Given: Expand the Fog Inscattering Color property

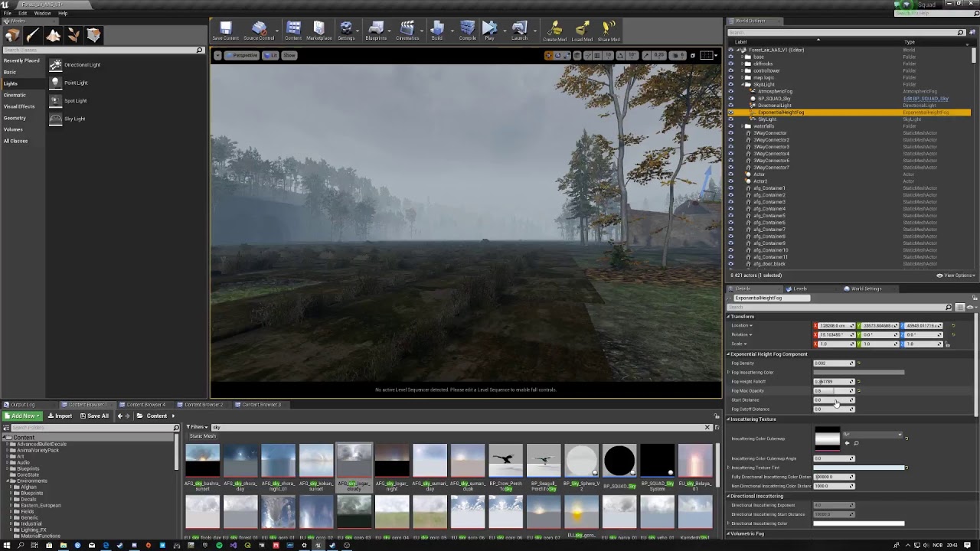Looking at the screenshot, I should 729,373.
